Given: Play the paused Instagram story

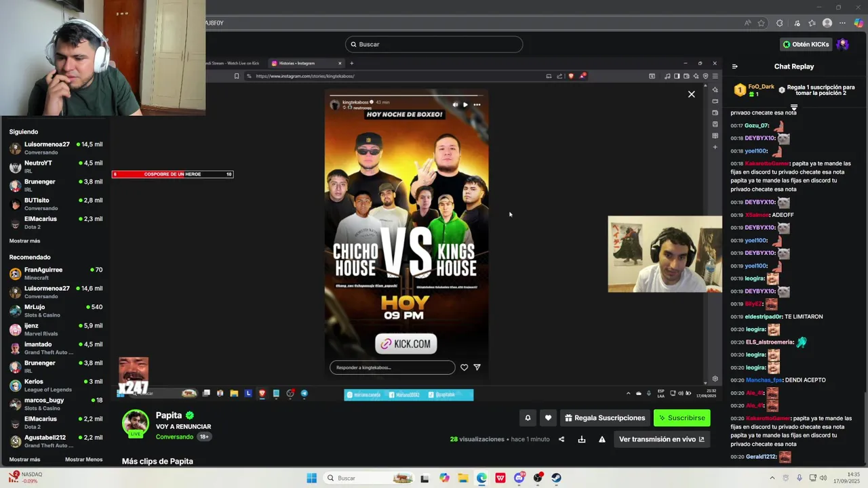Looking at the screenshot, I should click(x=465, y=104).
